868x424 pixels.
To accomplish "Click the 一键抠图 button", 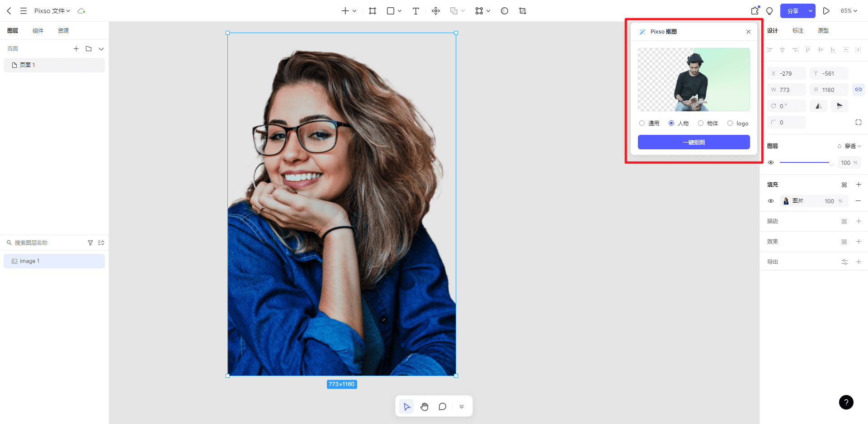I will [x=693, y=142].
